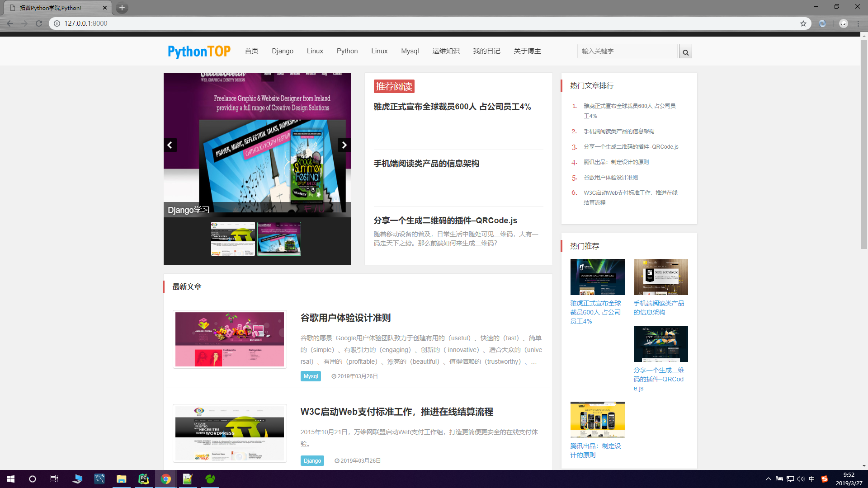Open the Windows Start menu

pyautogui.click(x=11, y=479)
